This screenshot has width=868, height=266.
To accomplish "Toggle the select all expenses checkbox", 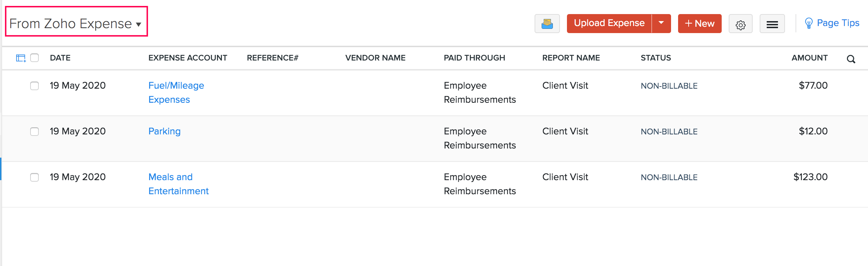I will [34, 58].
